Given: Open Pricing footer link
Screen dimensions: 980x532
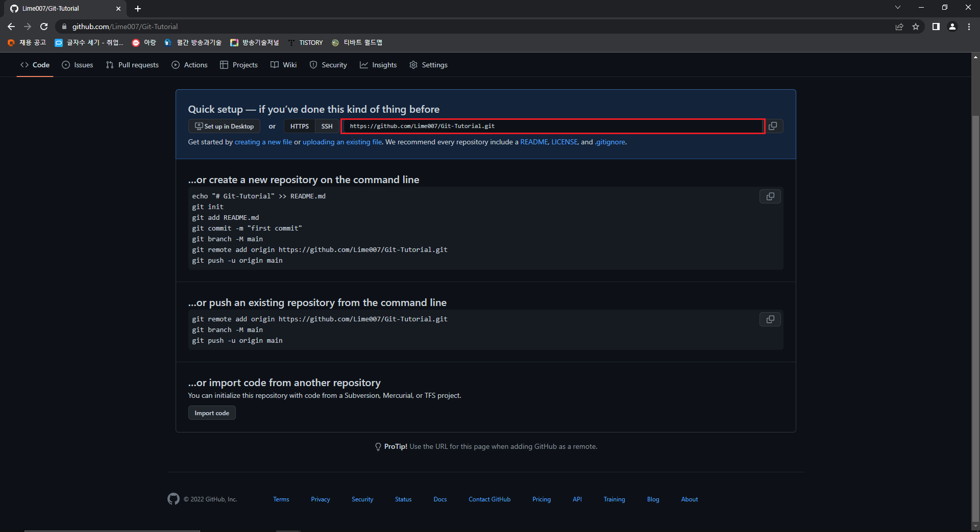Looking at the screenshot, I should pyautogui.click(x=542, y=499).
